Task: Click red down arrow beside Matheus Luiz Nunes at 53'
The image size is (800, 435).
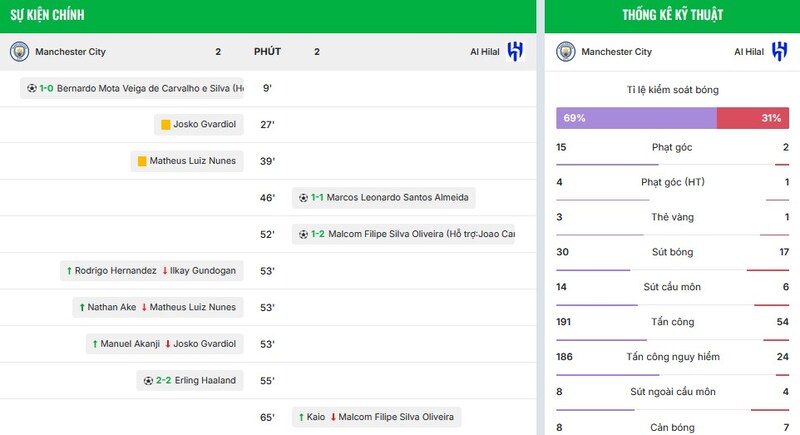Action: [144, 308]
